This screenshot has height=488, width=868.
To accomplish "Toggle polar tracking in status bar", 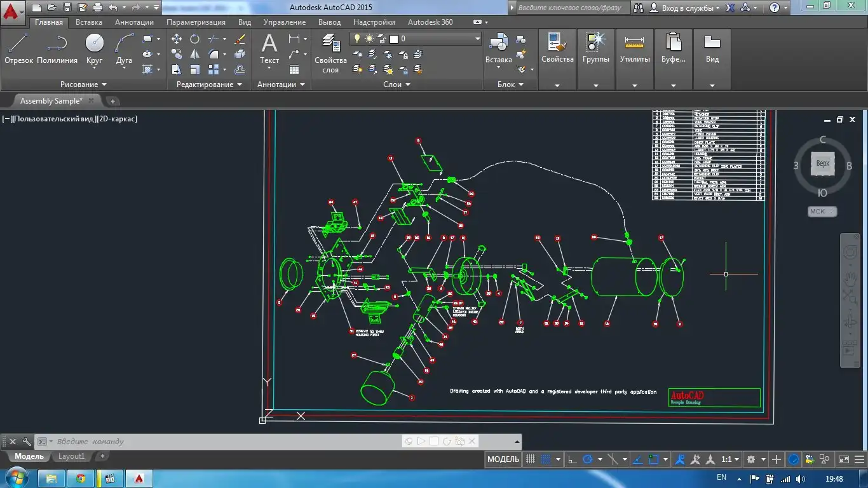I will [588, 459].
